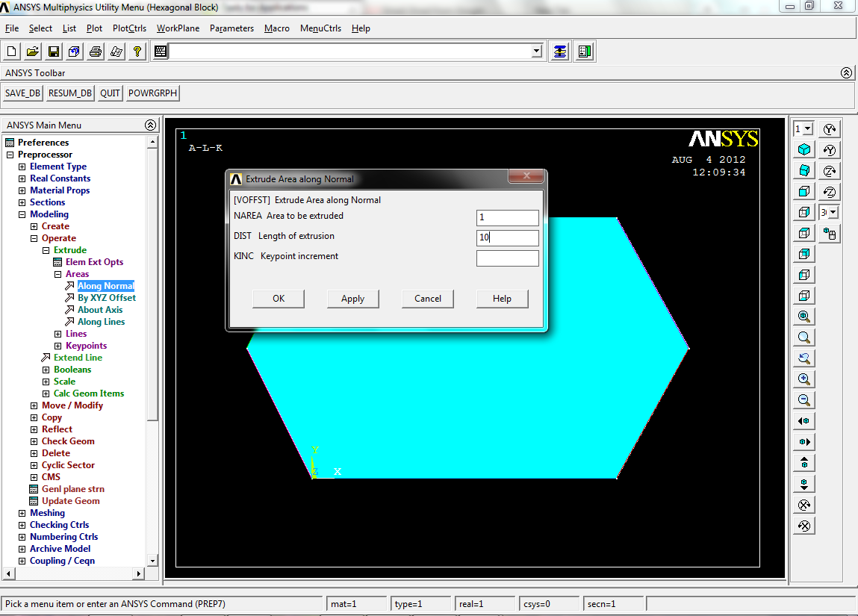Open the ANSYS help icon on toolbar

[137, 51]
